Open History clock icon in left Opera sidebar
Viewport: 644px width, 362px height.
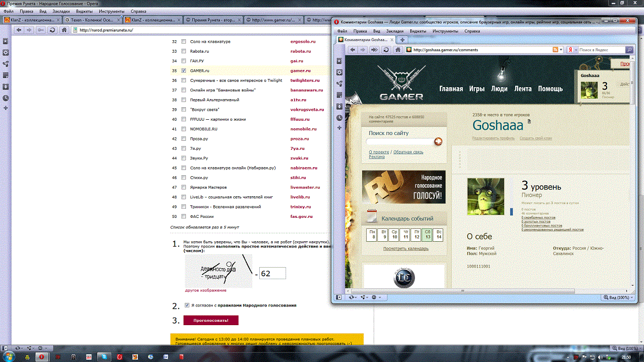tap(6, 98)
